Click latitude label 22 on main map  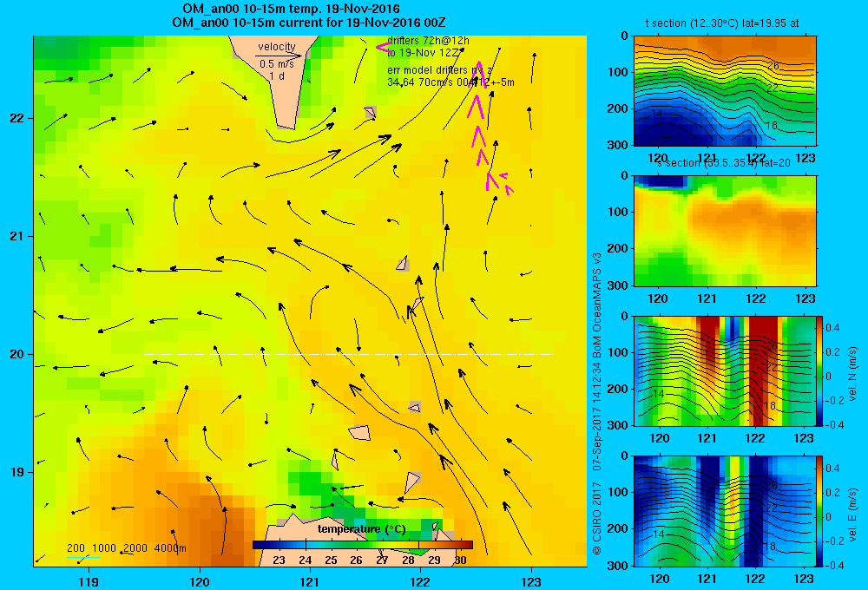click(x=17, y=118)
